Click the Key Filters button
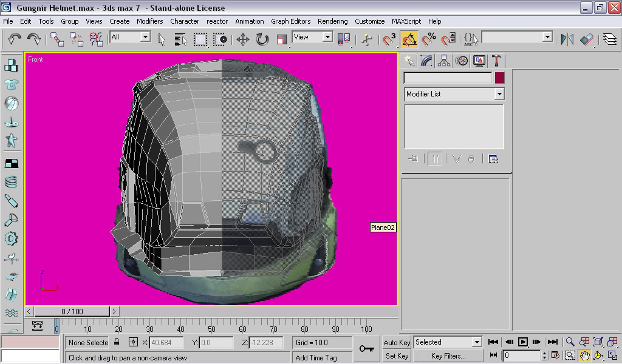The image size is (622, 364). click(448, 356)
